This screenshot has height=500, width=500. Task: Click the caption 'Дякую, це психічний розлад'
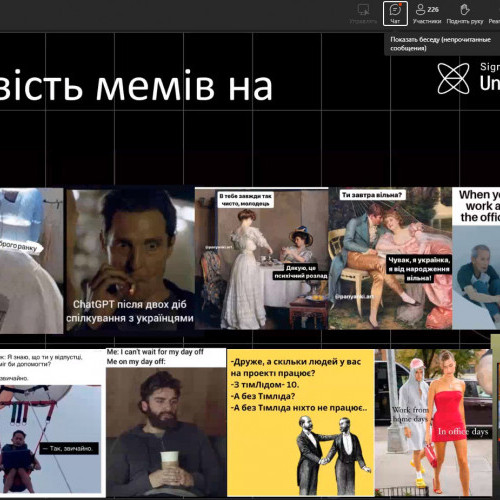[301, 272]
